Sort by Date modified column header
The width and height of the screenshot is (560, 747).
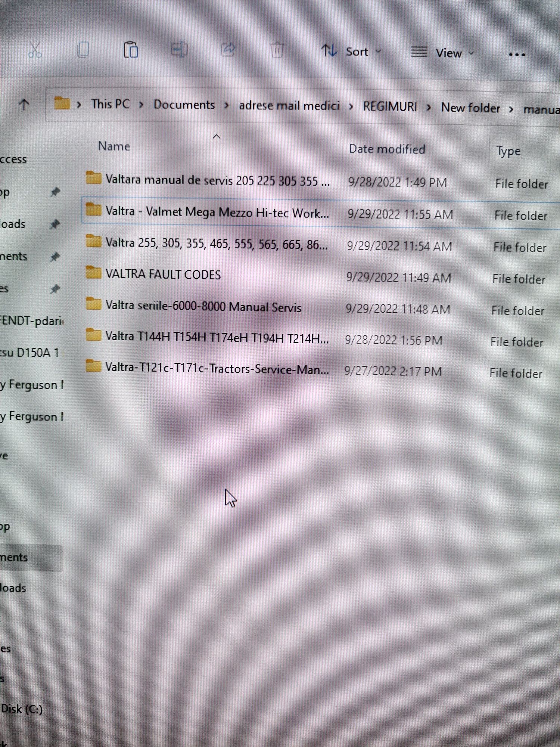tap(387, 149)
